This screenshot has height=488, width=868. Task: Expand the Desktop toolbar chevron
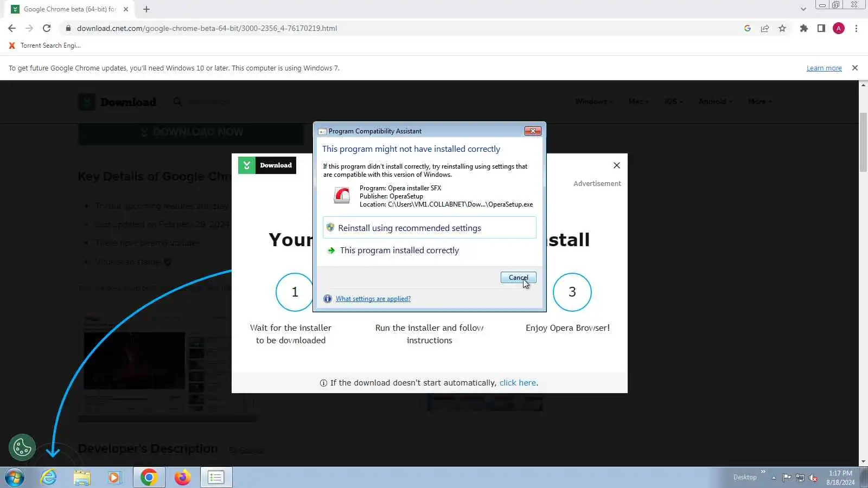tap(763, 472)
